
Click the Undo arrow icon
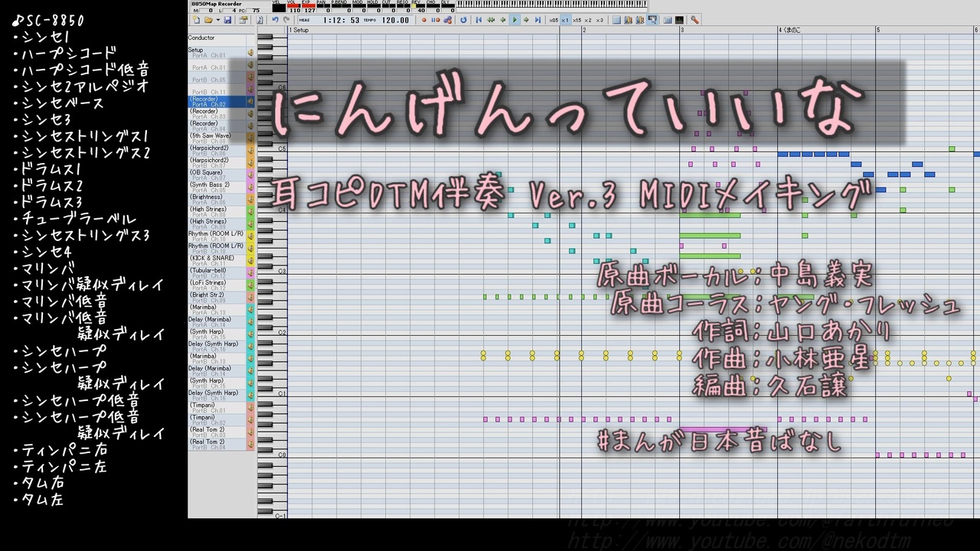pyautogui.click(x=275, y=20)
